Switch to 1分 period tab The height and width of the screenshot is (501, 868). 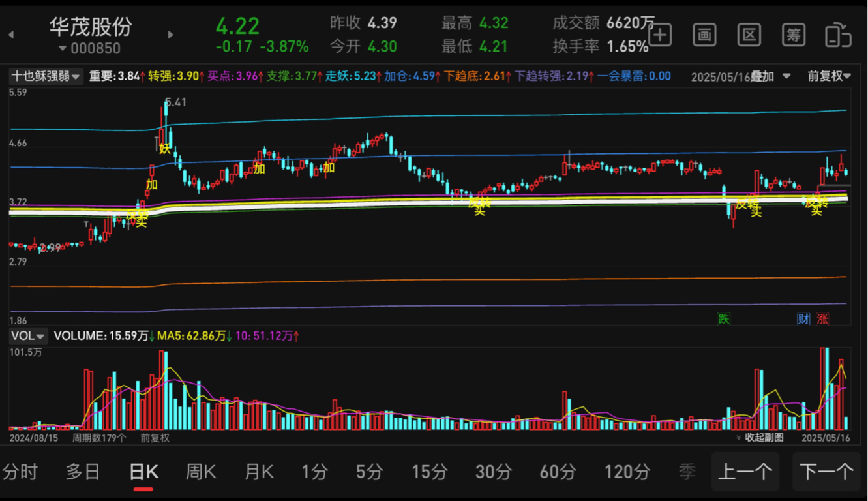pos(314,471)
